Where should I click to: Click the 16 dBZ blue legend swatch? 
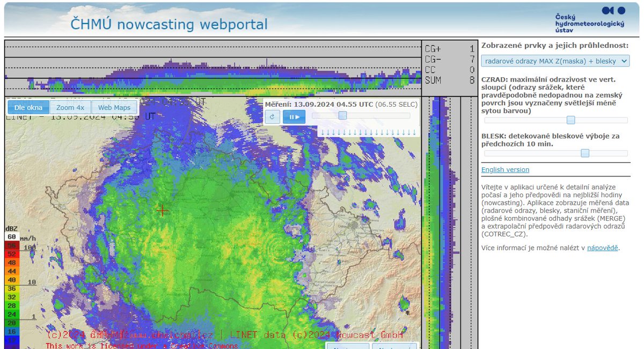point(11,331)
